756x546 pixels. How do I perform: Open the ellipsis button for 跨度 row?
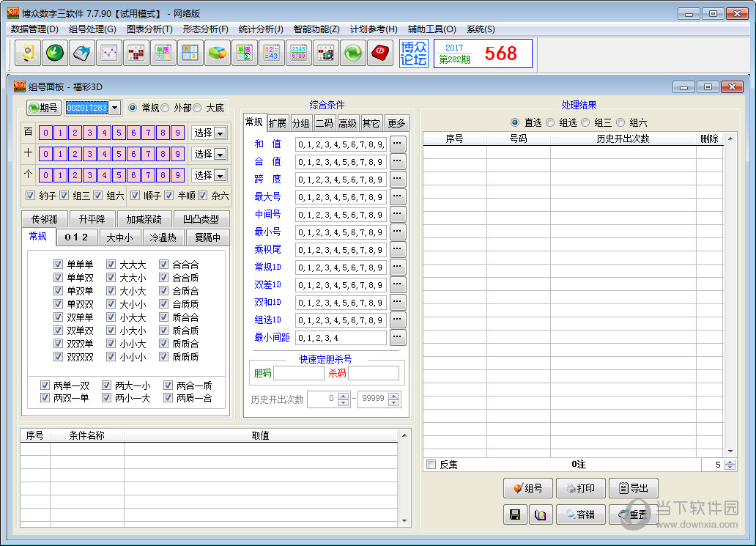397,179
